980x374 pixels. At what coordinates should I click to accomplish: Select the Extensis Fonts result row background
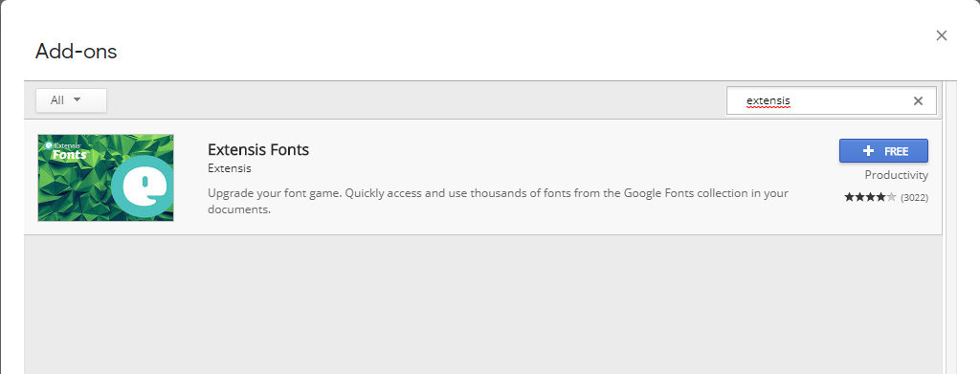[x=482, y=178]
